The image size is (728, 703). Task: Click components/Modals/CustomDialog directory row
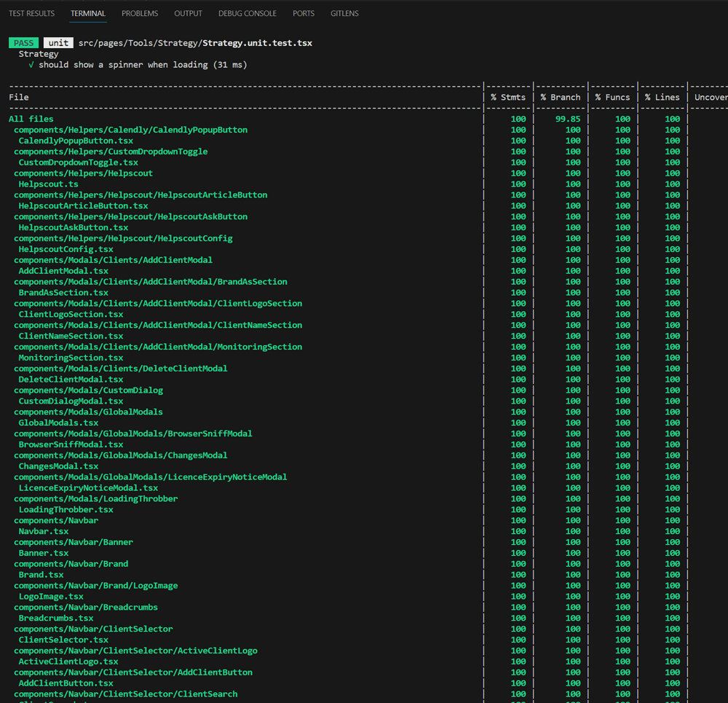(88, 390)
